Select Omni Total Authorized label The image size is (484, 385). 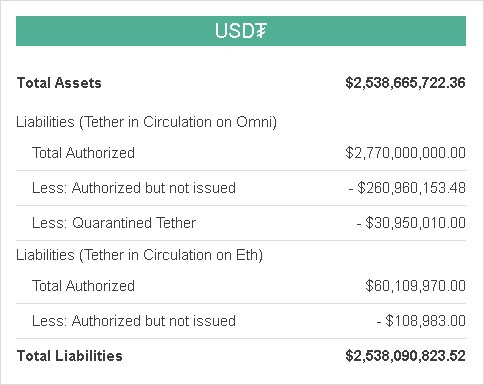click(83, 153)
